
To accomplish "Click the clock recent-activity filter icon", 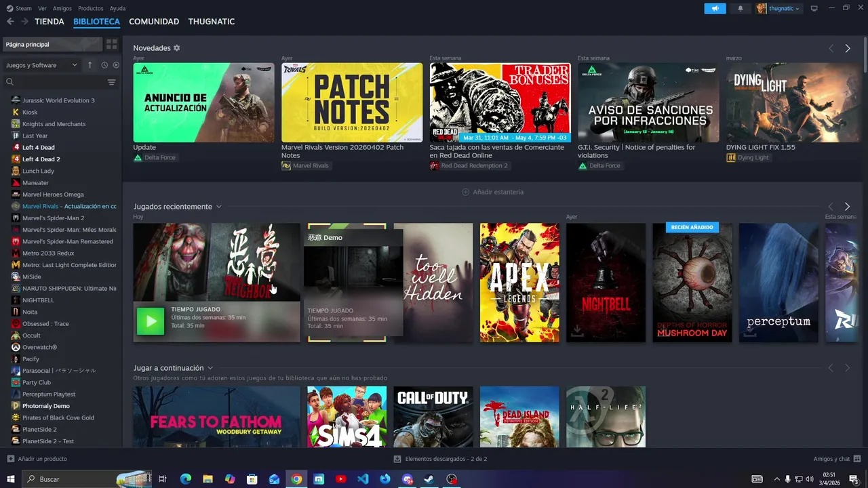I will (x=104, y=65).
